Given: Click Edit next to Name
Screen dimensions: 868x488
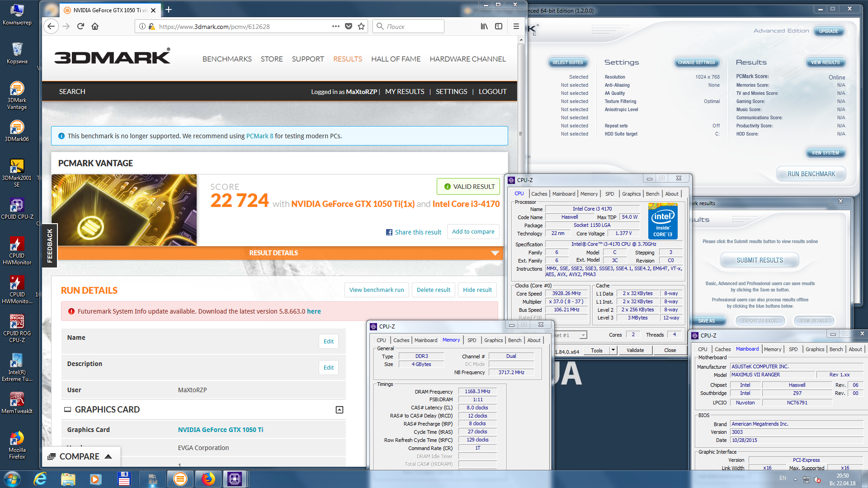Looking at the screenshot, I should click(329, 342).
